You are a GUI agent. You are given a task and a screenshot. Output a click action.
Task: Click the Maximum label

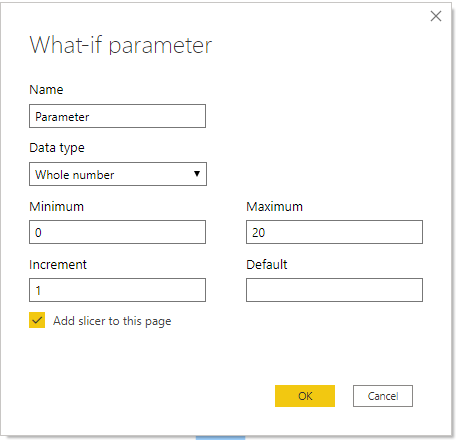(274, 206)
